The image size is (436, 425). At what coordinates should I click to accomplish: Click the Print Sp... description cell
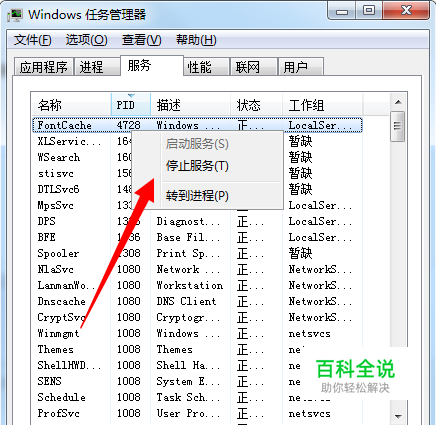click(x=188, y=253)
